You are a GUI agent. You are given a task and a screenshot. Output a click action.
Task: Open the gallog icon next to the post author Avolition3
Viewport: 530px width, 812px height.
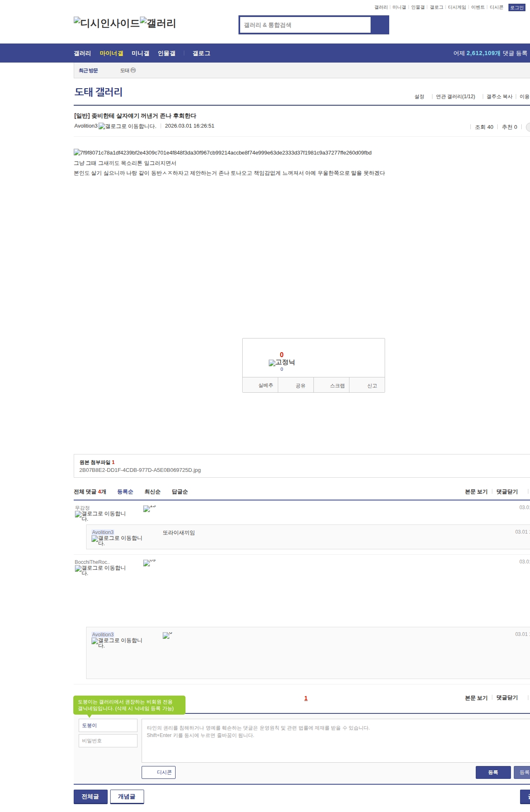[128, 126]
